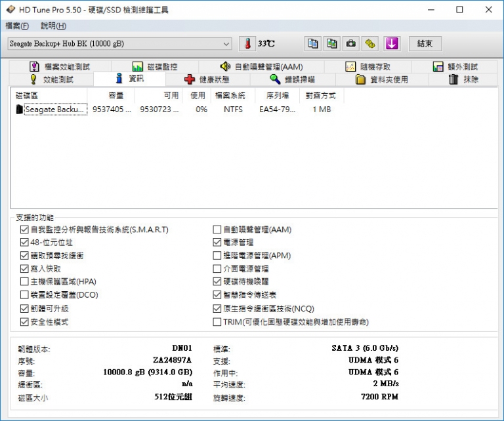Open the 資料夾使用 tab

382,79
